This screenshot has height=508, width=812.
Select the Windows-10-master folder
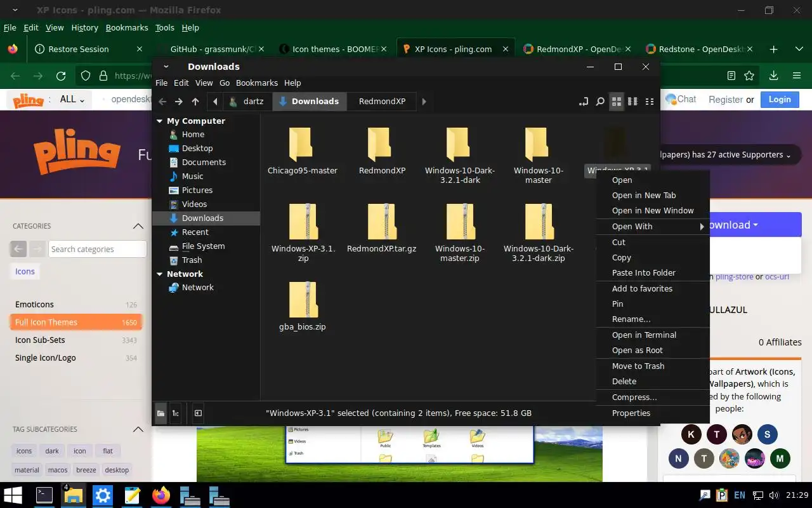(539, 156)
